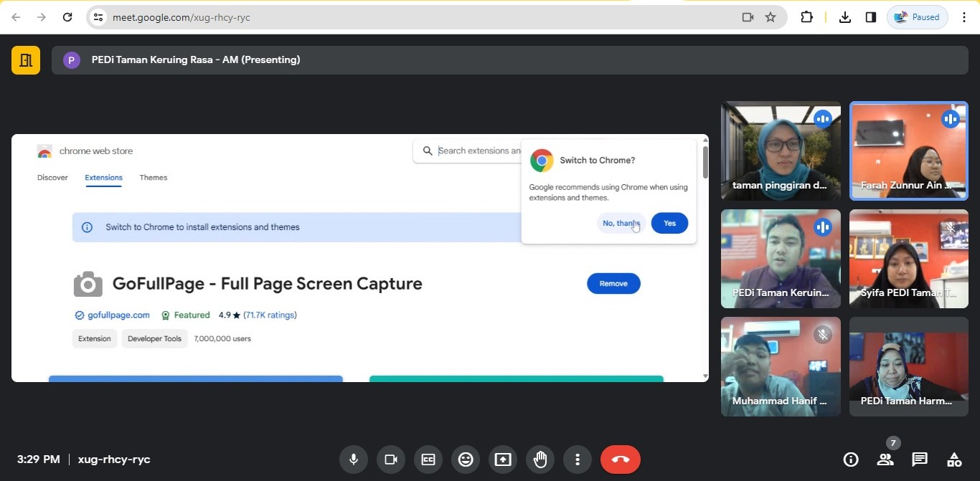The image size is (980, 481).
Task: Open Chrome downloads icon
Action: click(x=845, y=17)
